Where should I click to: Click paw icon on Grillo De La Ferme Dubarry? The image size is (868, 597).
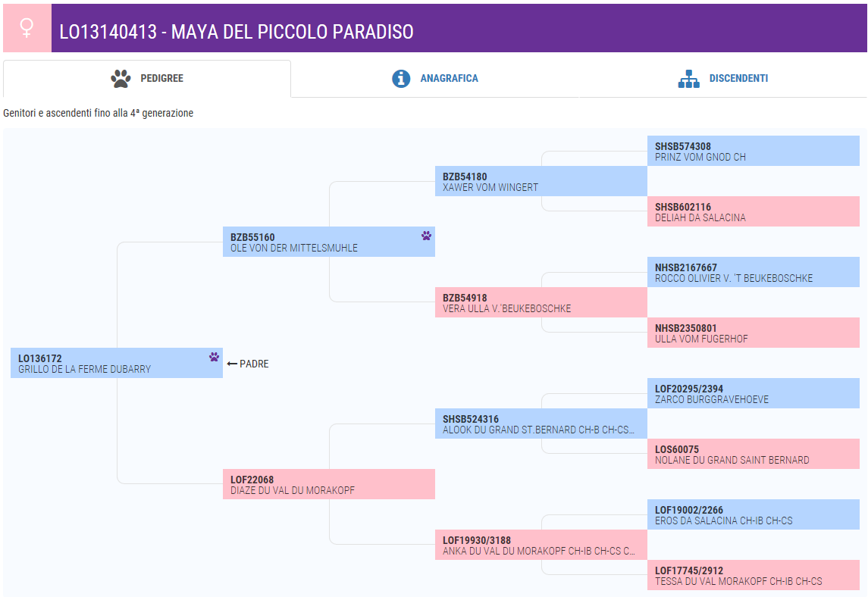(x=215, y=357)
